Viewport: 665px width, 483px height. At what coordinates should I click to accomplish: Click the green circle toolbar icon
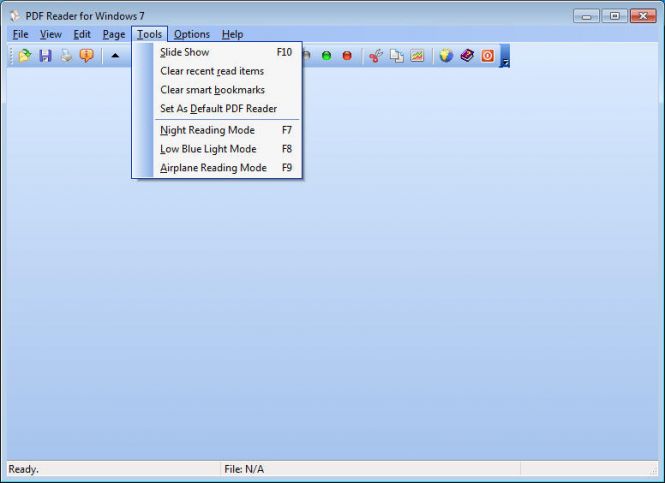click(x=327, y=56)
